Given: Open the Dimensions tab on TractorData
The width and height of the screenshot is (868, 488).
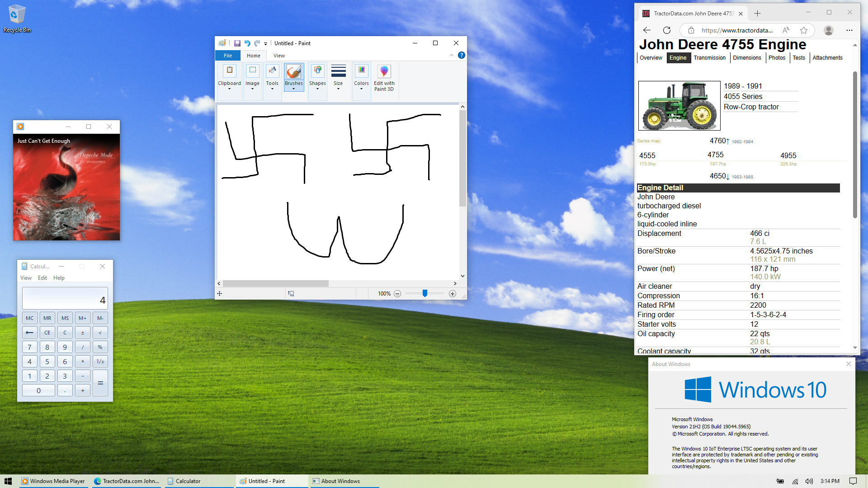Looking at the screenshot, I should (x=747, y=58).
